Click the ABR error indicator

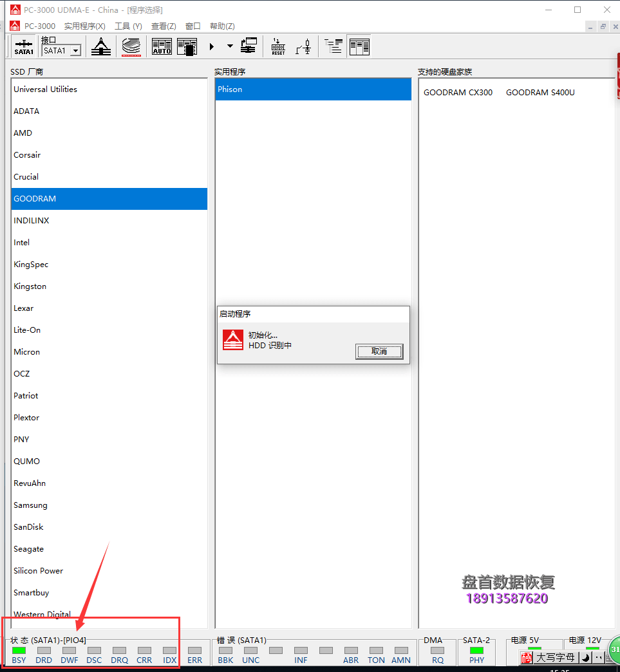pos(351,651)
